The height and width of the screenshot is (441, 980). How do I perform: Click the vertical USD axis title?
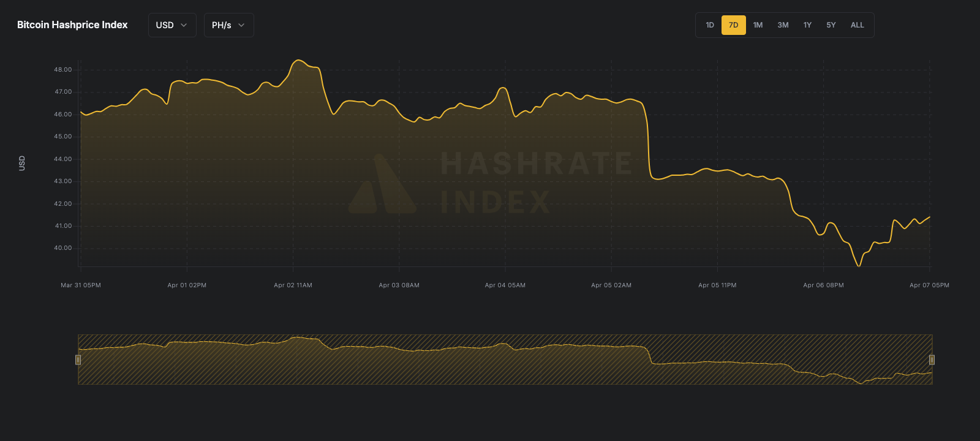(22, 163)
